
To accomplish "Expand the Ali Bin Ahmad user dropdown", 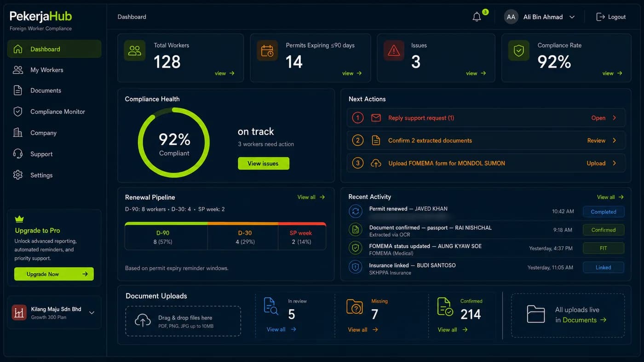I will [x=572, y=17].
